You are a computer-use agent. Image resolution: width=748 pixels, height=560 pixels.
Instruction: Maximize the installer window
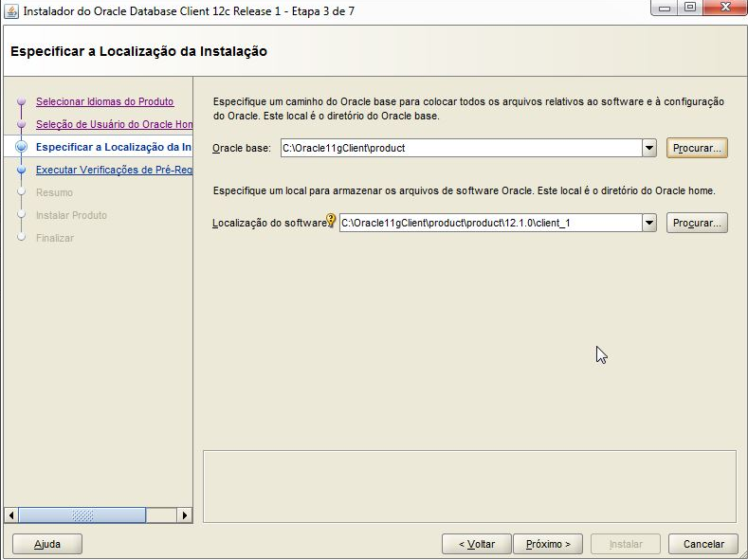[x=690, y=8]
